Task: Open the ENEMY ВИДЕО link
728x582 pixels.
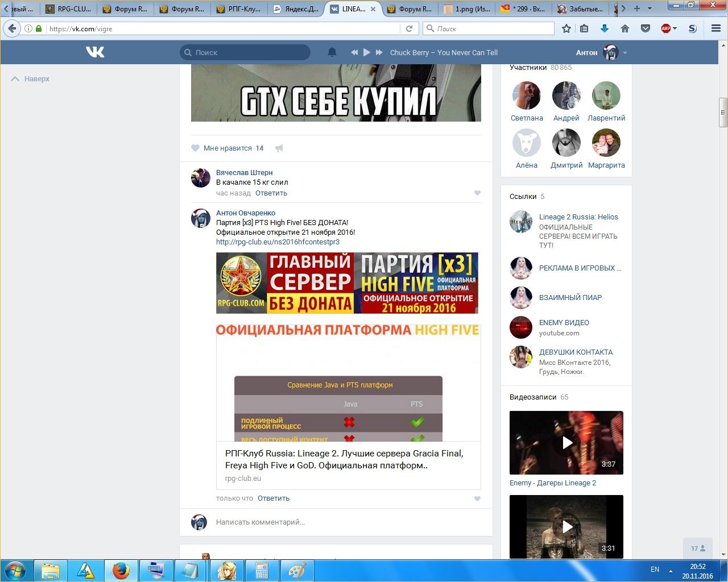Action: [x=564, y=323]
